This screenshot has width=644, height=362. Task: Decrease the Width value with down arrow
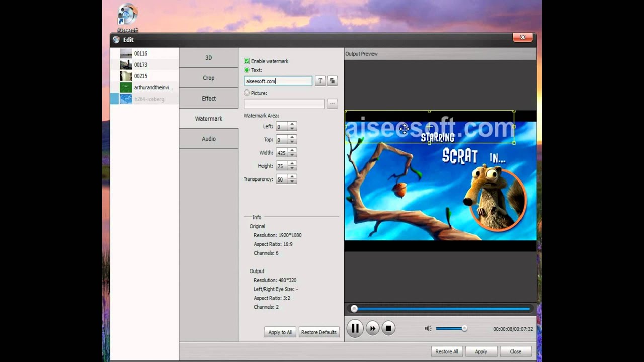tap(292, 155)
